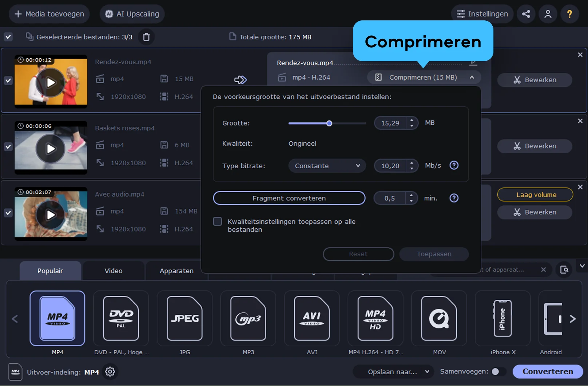Collapse the Comprimeren (15 MB) panel
Viewport: 588px width, 386px height.
click(472, 77)
